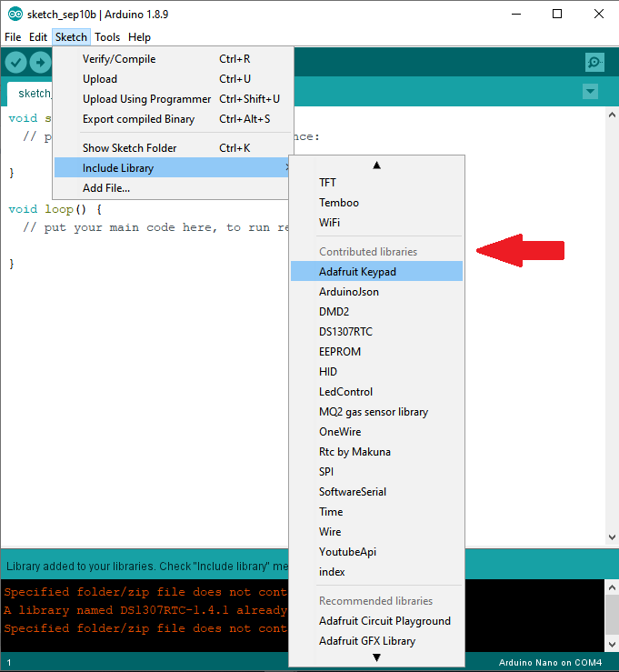Select the LedControl library
619x672 pixels.
pos(376,392)
